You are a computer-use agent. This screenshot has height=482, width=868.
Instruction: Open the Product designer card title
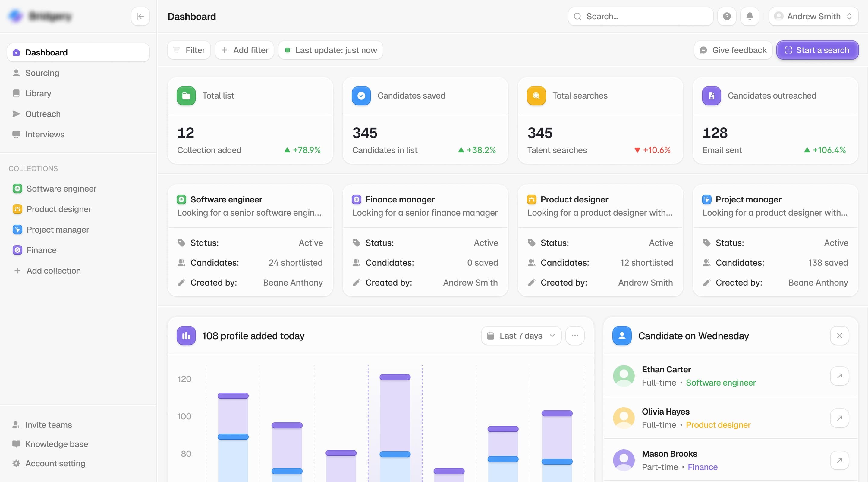[574, 199]
